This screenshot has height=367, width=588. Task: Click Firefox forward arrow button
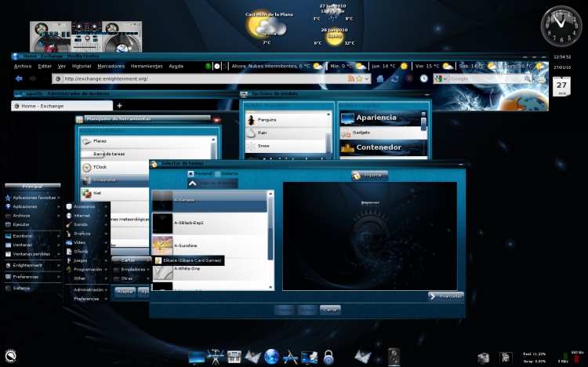(x=33, y=78)
